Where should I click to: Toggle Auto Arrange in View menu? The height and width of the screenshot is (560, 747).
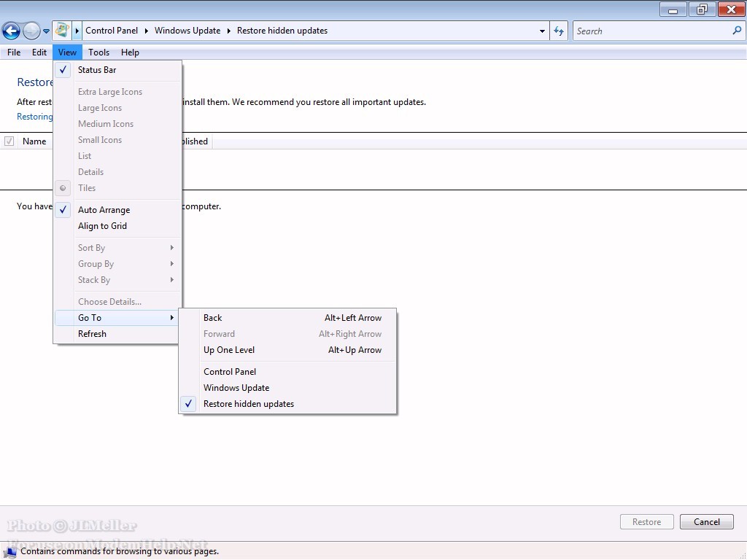point(104,210)
